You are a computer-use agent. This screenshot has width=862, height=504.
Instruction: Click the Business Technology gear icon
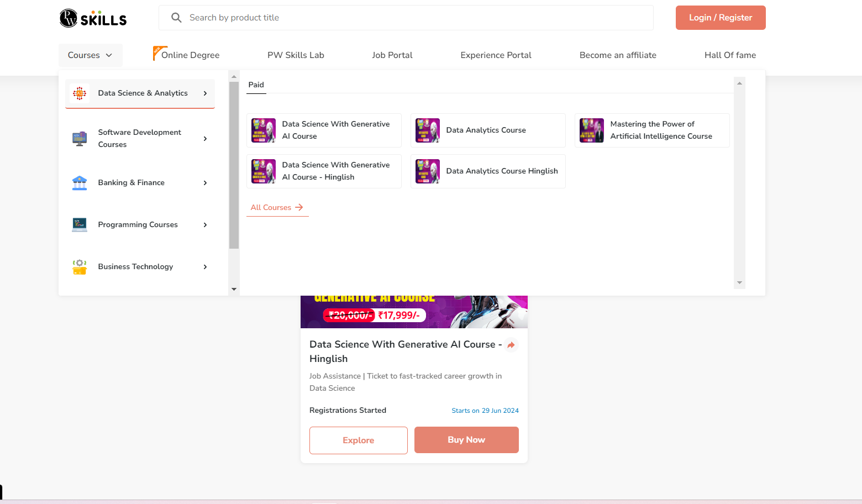80,267
